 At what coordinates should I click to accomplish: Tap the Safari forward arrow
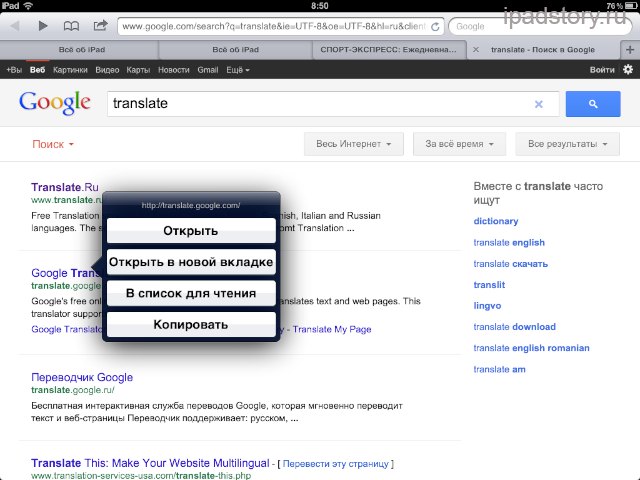42,26
